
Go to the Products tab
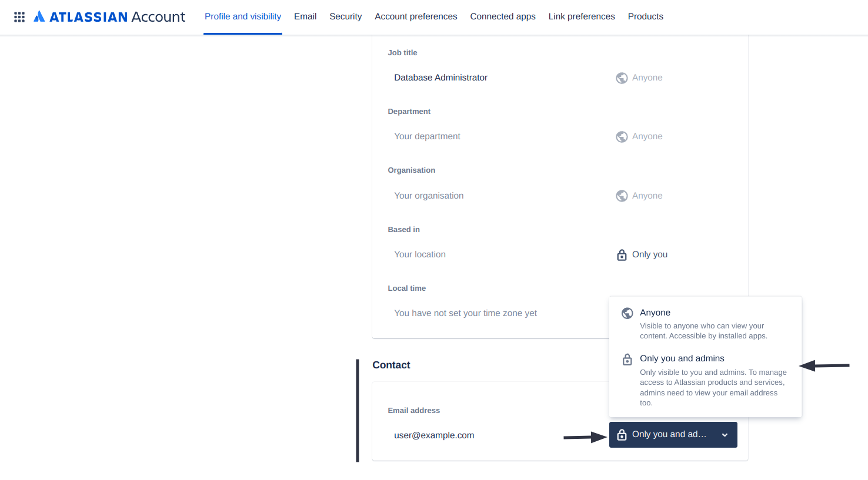[x=646, y=16]
